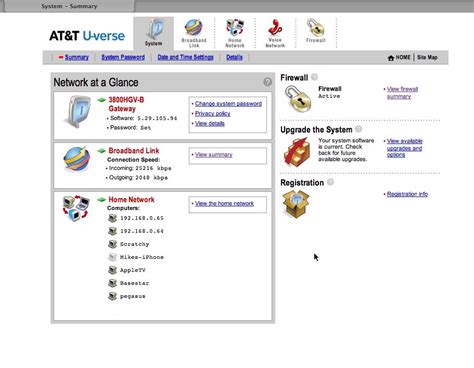
Task: Click green status arrow beside Broadband Link
Action: 101,151
